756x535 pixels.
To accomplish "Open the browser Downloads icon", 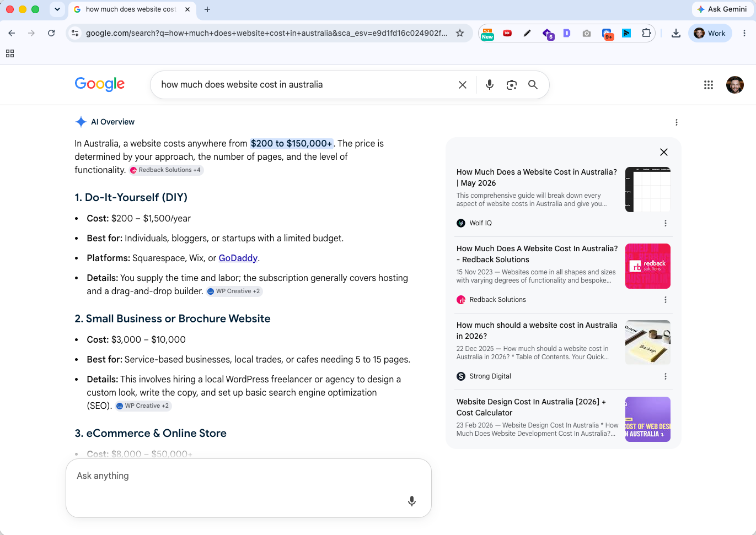I will coord(675,33).
